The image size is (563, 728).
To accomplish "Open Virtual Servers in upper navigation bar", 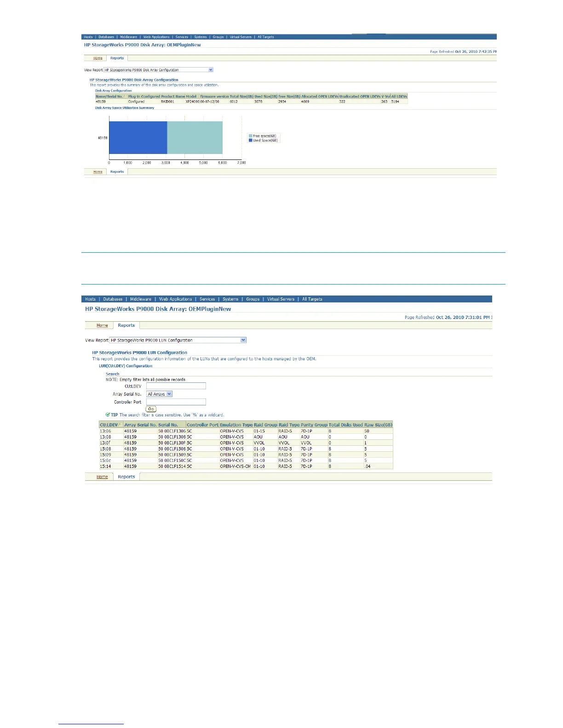I will [x=241, y=37].
